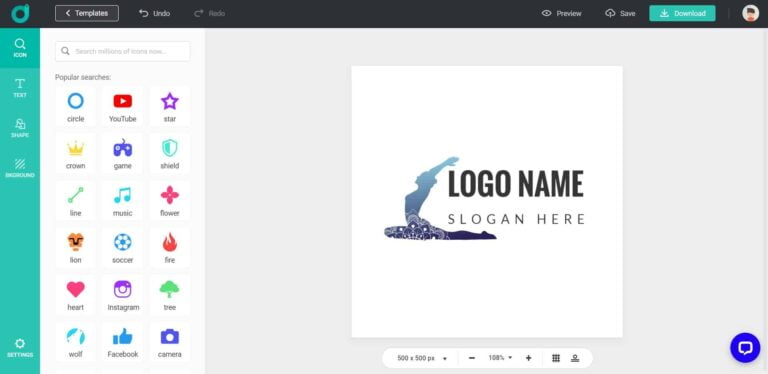Select the heart icon search
This screenshot has height=374, width=768.
click(x=75, y=295)
